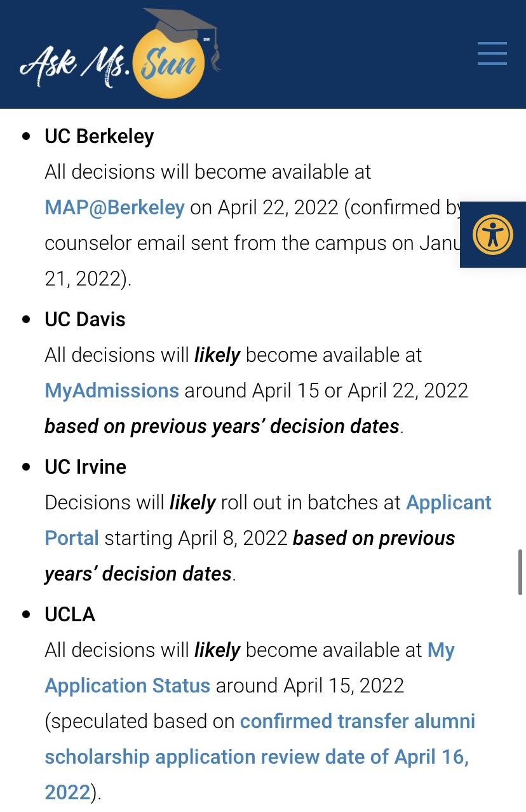526x812 pixels.
Task: Open the accessibility options widget
Action: coord(492,235)
